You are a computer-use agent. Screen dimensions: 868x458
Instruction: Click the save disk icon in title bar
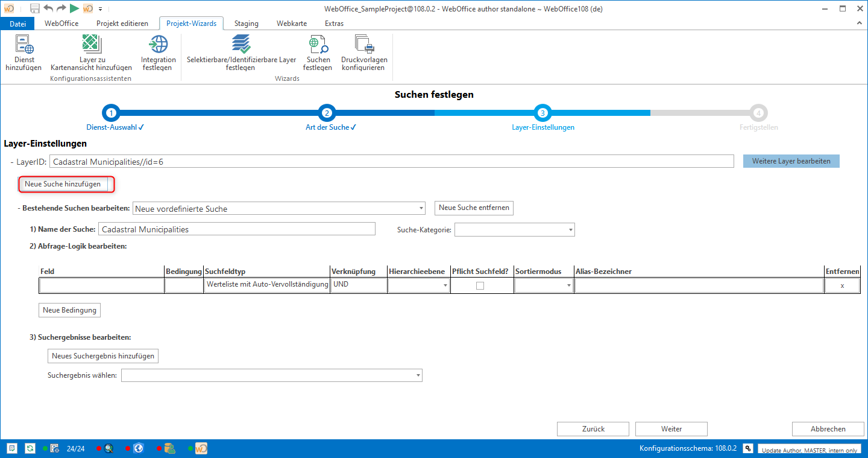pos(35,8)
